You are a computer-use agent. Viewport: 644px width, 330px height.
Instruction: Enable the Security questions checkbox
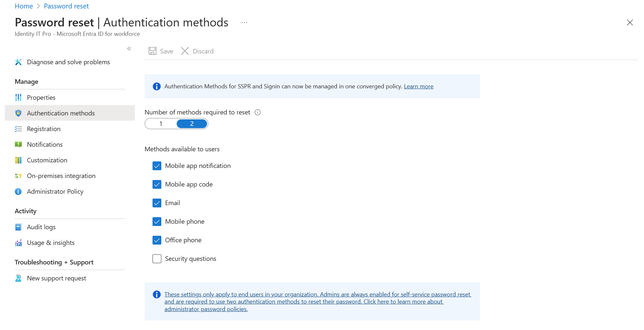157,259
